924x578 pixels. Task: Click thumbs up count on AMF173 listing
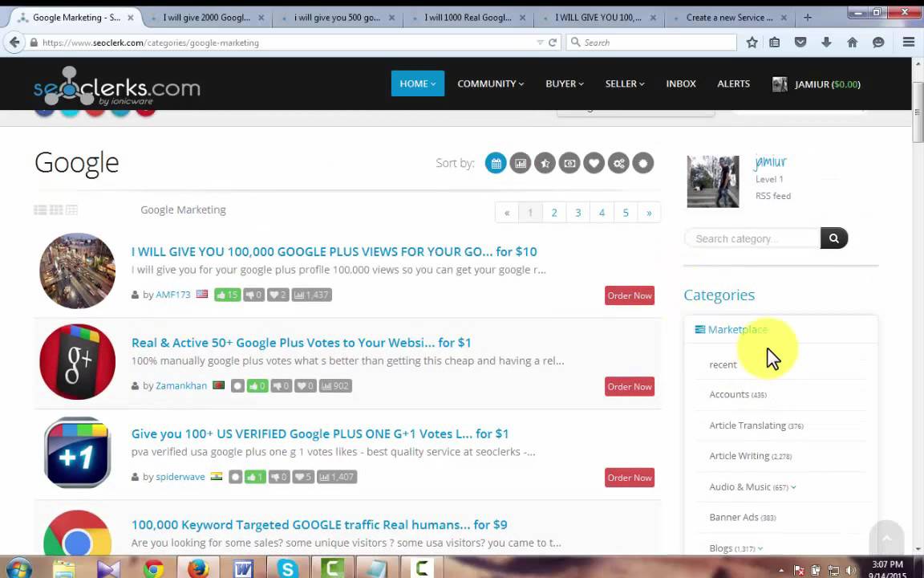coord(227,295)
